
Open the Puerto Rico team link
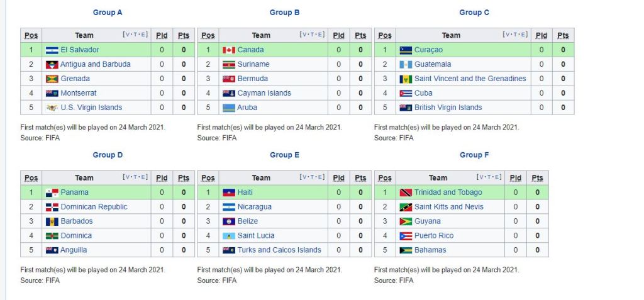(x=434, y=236)
